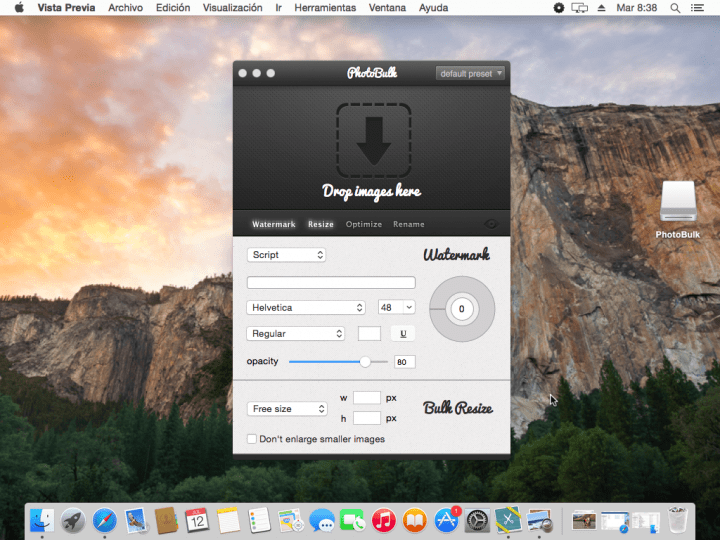Select the Rename tab

[x=409, y=224]
